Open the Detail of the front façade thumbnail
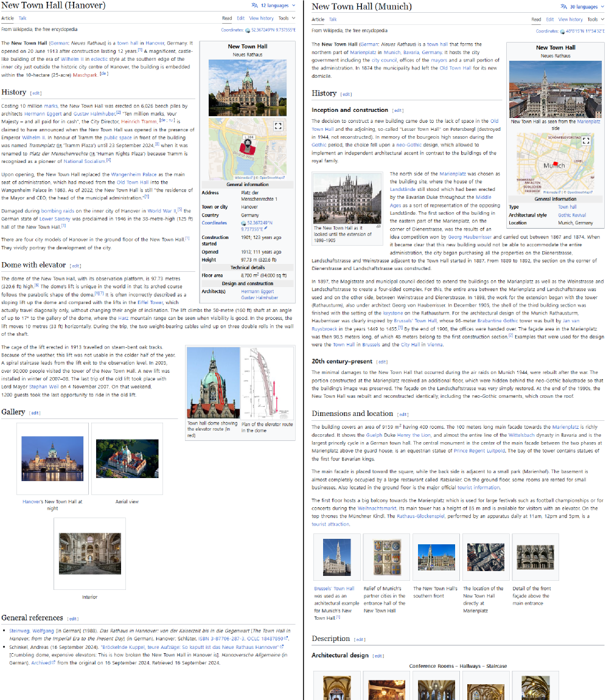This screenshot has width=606, height=700. tap(535, 557)
